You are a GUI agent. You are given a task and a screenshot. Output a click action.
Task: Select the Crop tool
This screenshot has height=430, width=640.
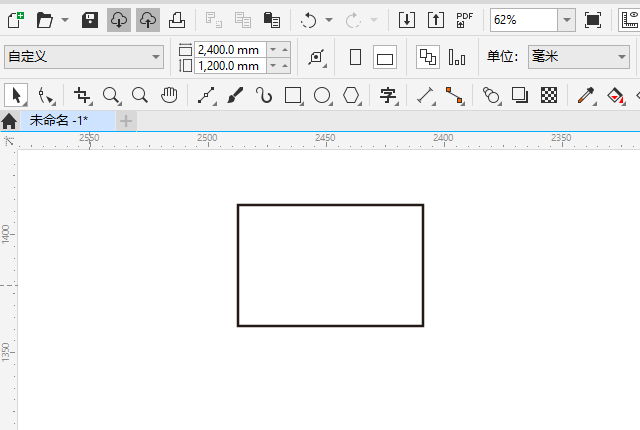(x=83, y=96)
